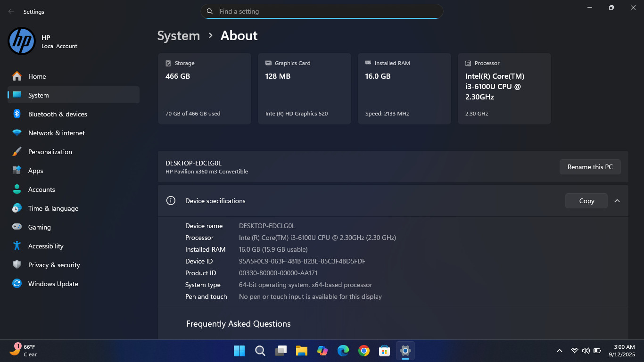
Task: Open the weather widget in taskbar
Action: point(24,350)
